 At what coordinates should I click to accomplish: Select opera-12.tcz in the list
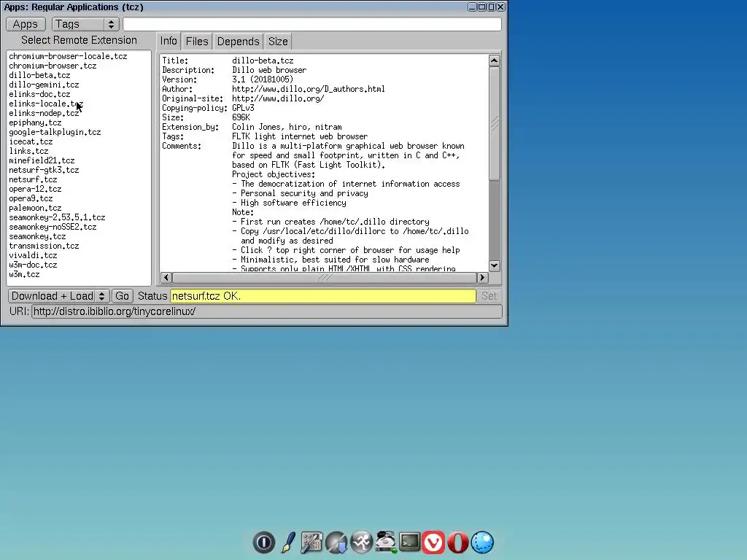pyautogui.click(x=79, y=189)
